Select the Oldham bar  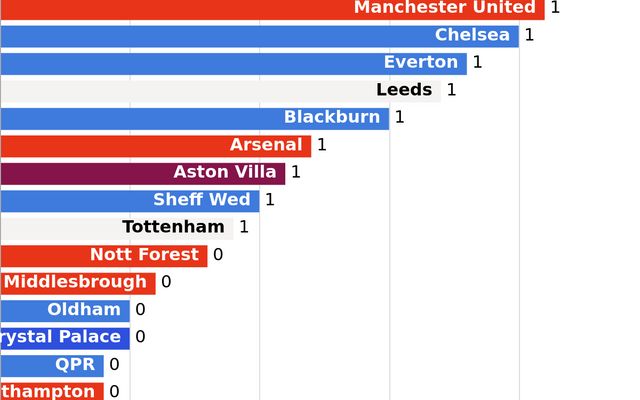(x=64, y=311)
